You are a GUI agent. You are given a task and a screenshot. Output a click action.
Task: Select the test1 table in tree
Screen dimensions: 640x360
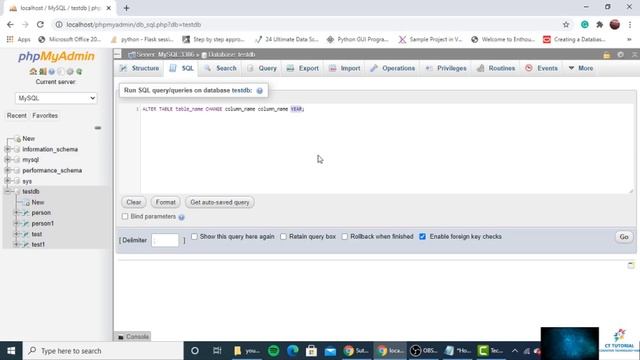click(x=38, y=244)
